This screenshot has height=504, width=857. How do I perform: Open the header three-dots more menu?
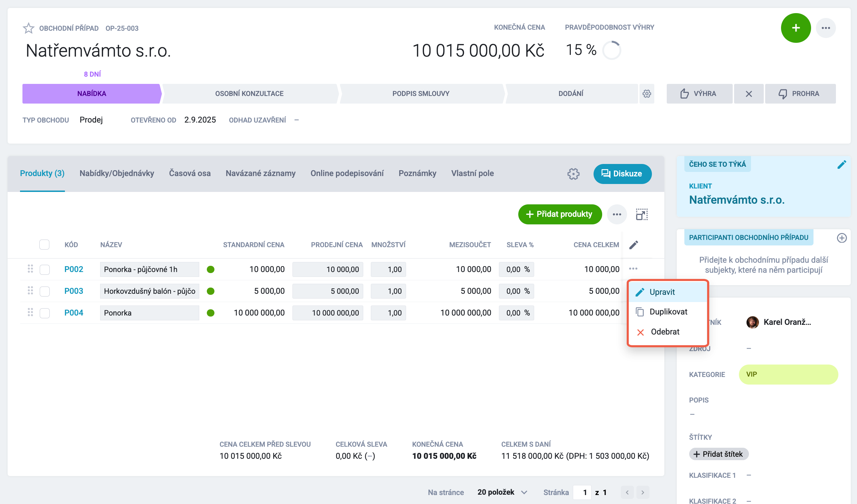[826, 28]
